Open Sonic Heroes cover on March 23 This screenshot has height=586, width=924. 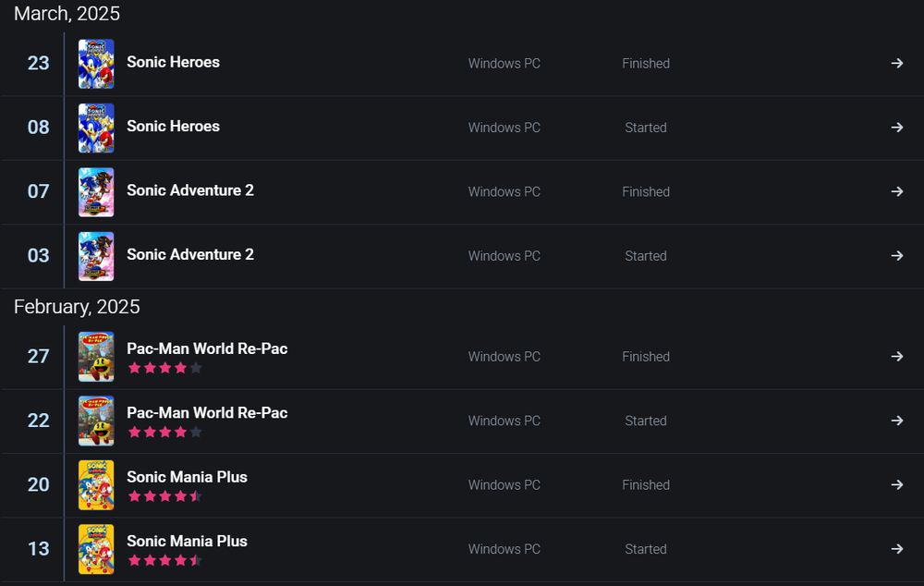click(96, 64)
